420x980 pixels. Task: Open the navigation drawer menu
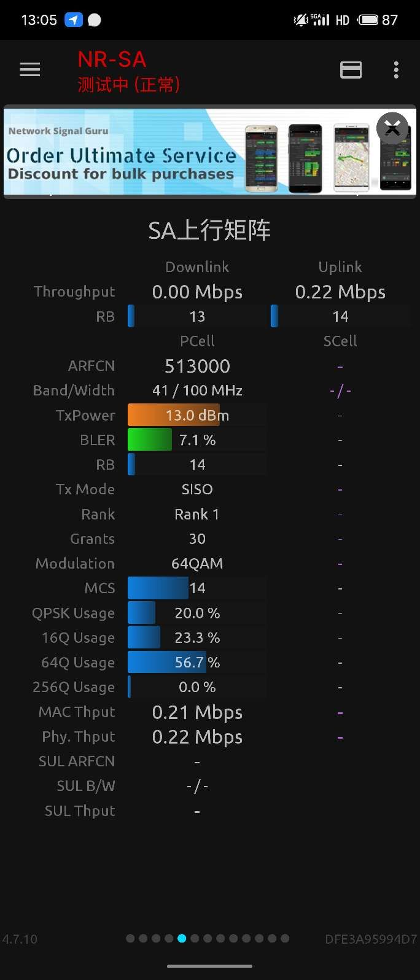tap(29, 69)
